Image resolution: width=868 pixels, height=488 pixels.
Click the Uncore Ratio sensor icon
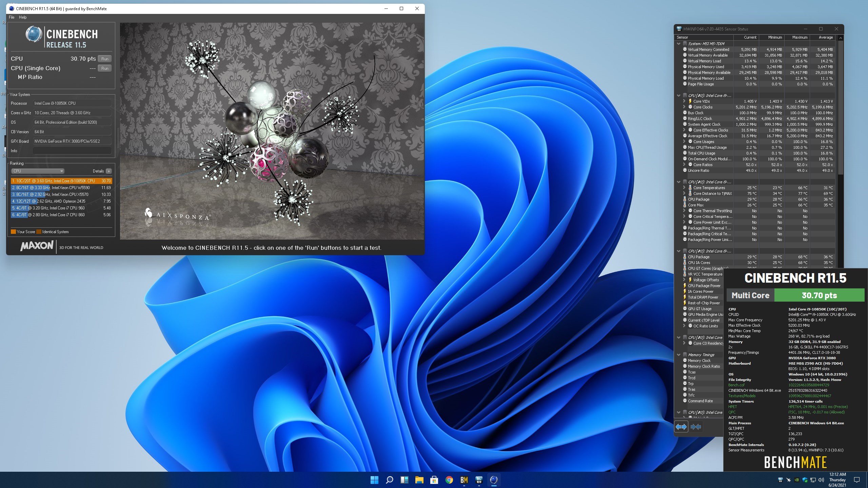pos(685,170)
